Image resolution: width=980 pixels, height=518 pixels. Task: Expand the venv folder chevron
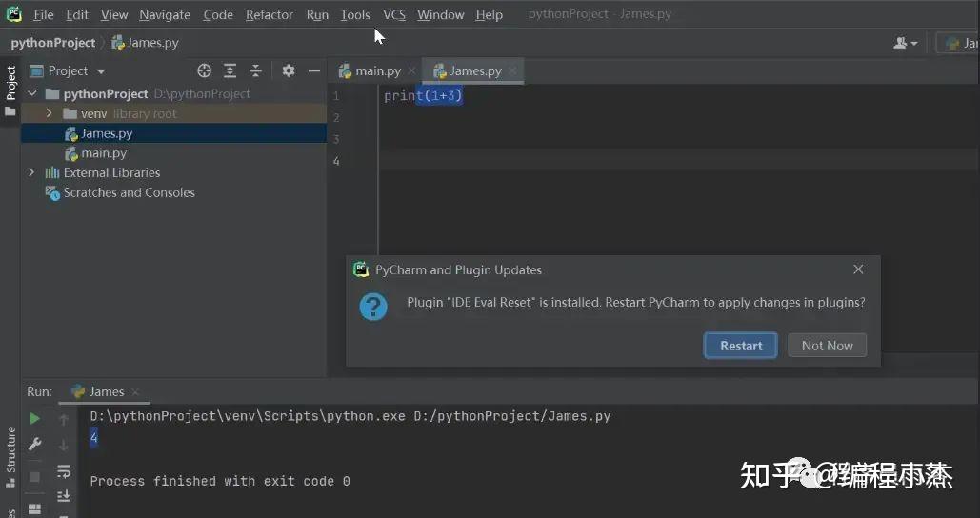coord(49,113)
